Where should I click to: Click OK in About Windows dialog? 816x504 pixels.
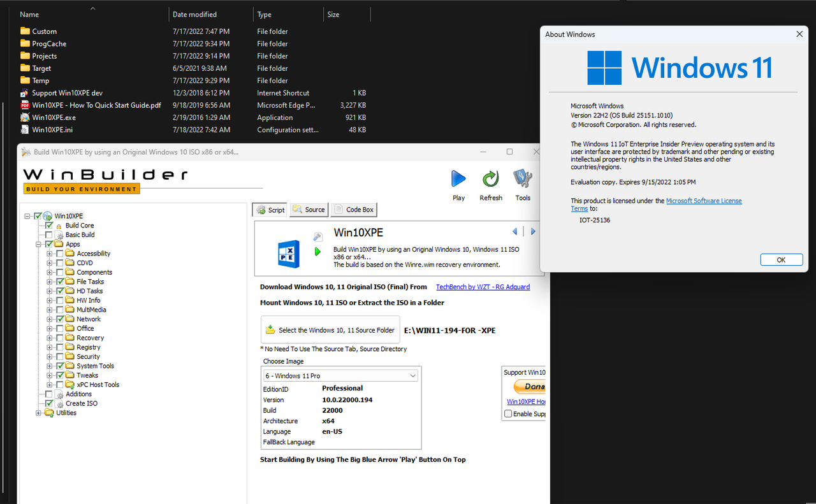(781, 260)
